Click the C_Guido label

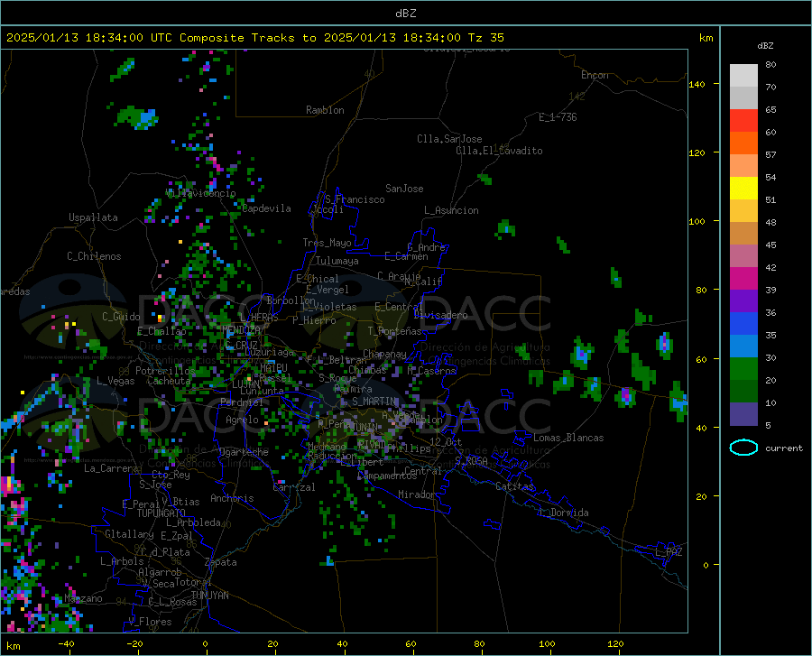click(121, 317)
